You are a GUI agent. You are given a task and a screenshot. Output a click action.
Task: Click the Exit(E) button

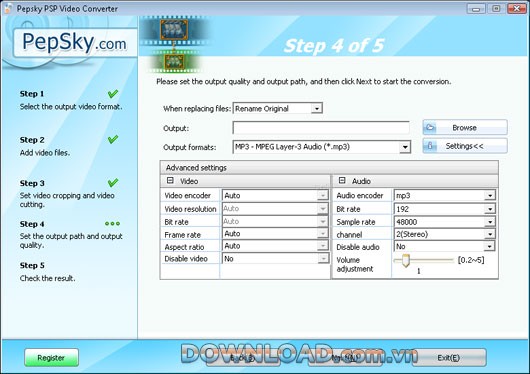449,358
